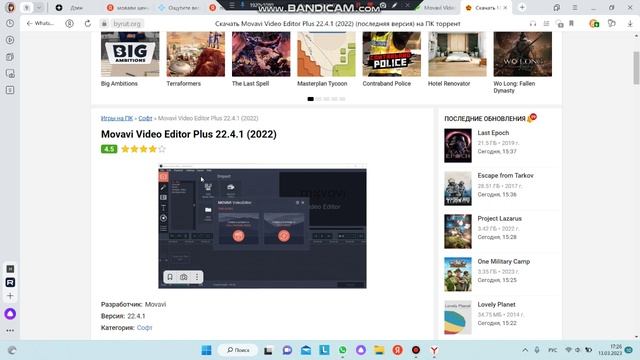The width and height of the screenshot is (640, 360).
Task: Open the Terraformers game card
Action: [x=196, y=60]
